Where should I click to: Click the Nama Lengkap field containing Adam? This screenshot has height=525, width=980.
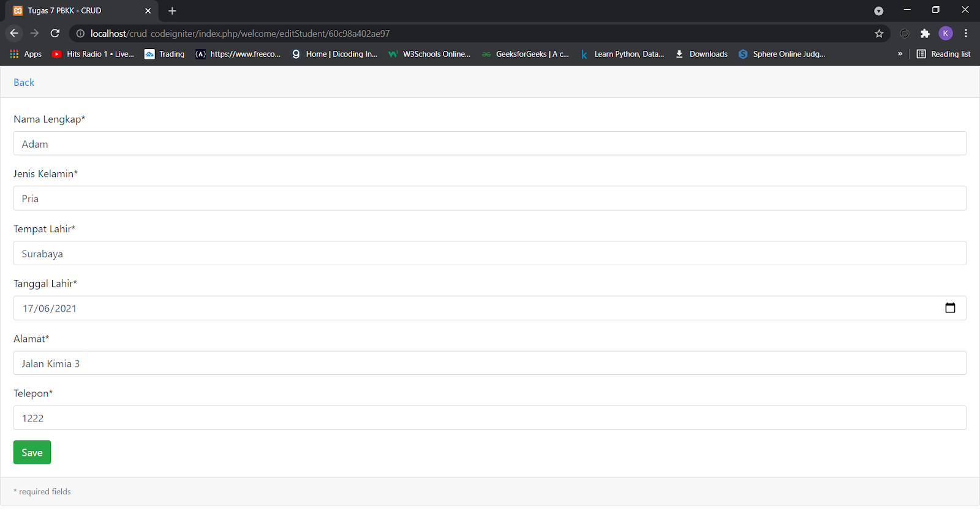(490, 143)
